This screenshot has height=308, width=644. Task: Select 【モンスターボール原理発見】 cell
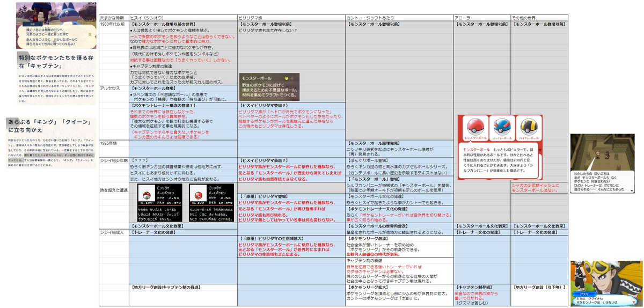point(399,143)
